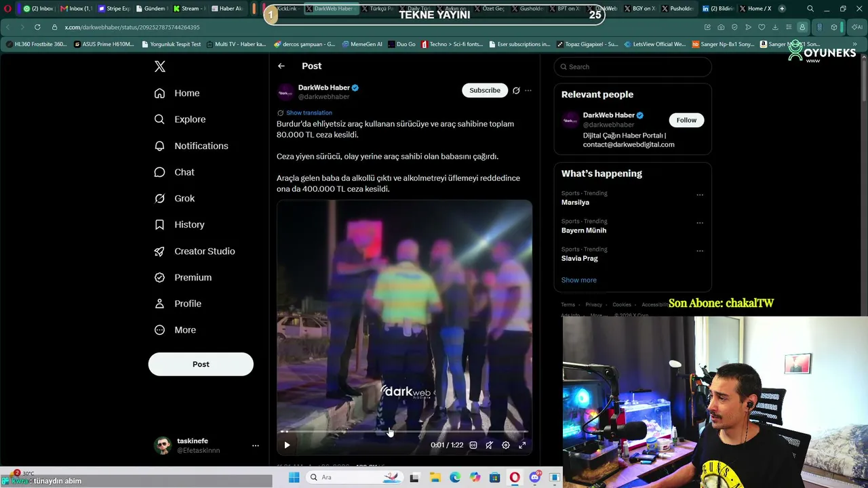The width and height of the screenshot is (868, 488).
Task: Click the X Search field
Action: click(x=633, y=66)
